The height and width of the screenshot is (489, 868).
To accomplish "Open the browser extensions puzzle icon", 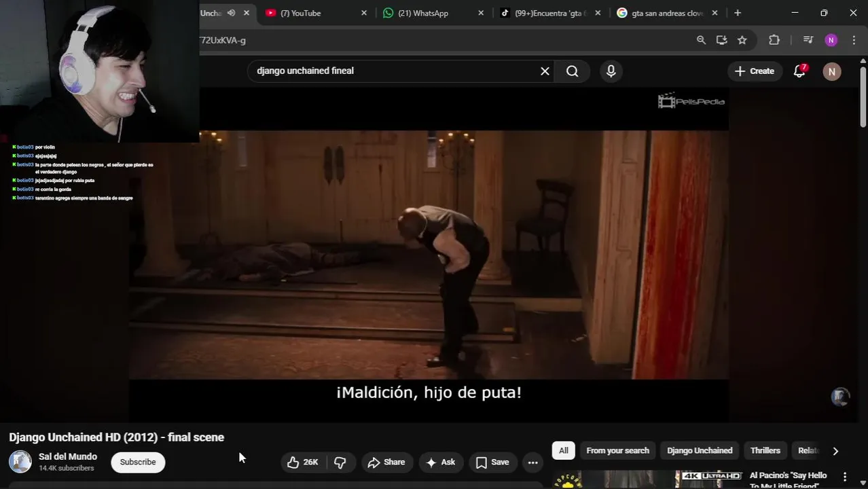I will point(774,40).
